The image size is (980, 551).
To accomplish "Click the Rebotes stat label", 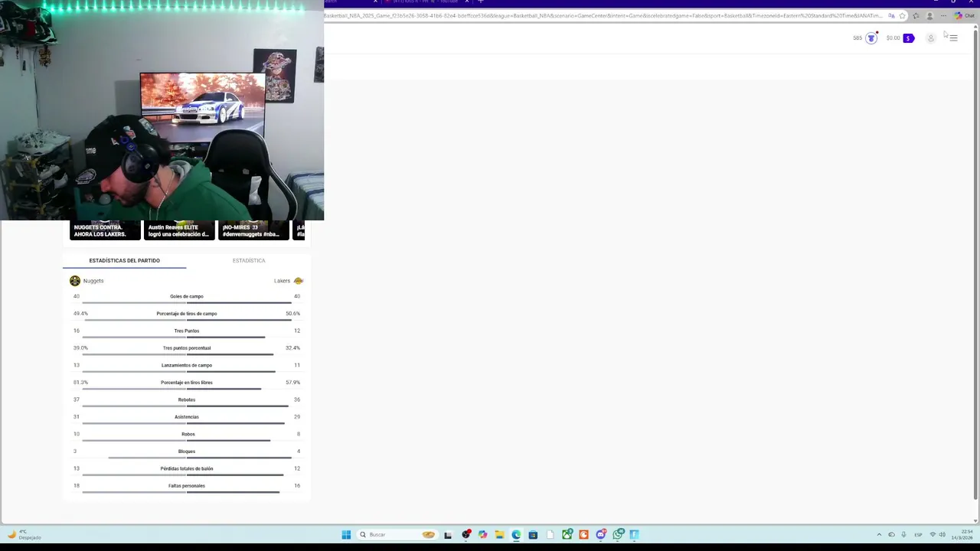I will coord(187,399).
